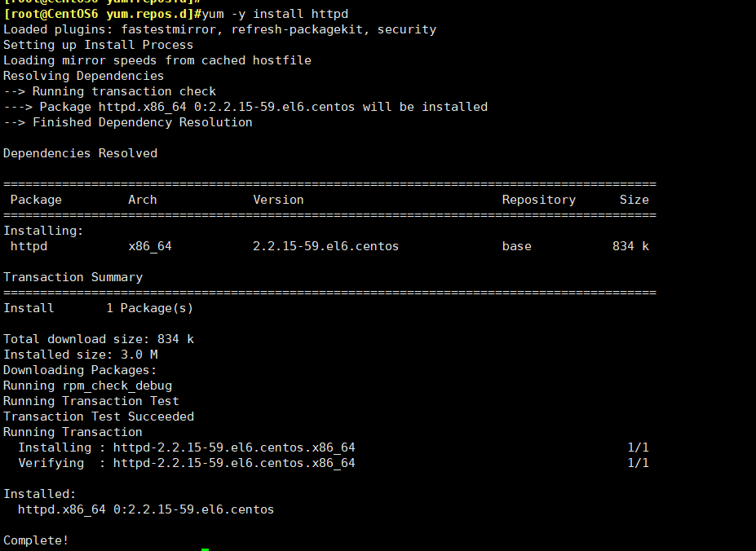Click the 'Installed:' heading near the bottom
This screenshot has height=551, width=756.
coord(39,494)
